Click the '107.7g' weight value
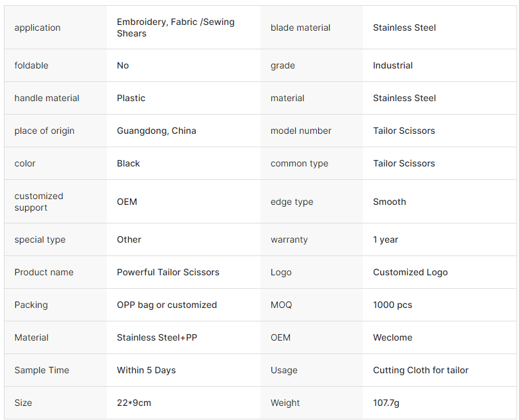The image size is (519, 420). [387, 403]
